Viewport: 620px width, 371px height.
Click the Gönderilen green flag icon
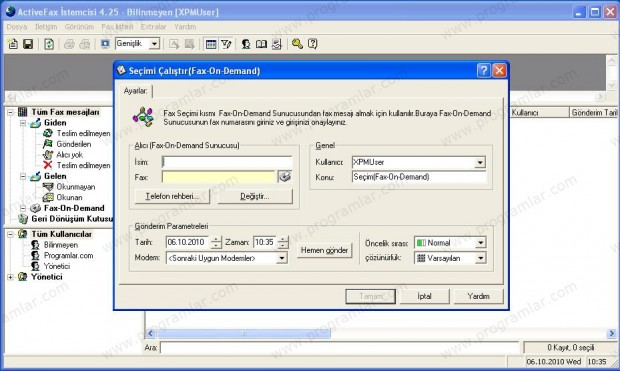click(x=48, y=144)
